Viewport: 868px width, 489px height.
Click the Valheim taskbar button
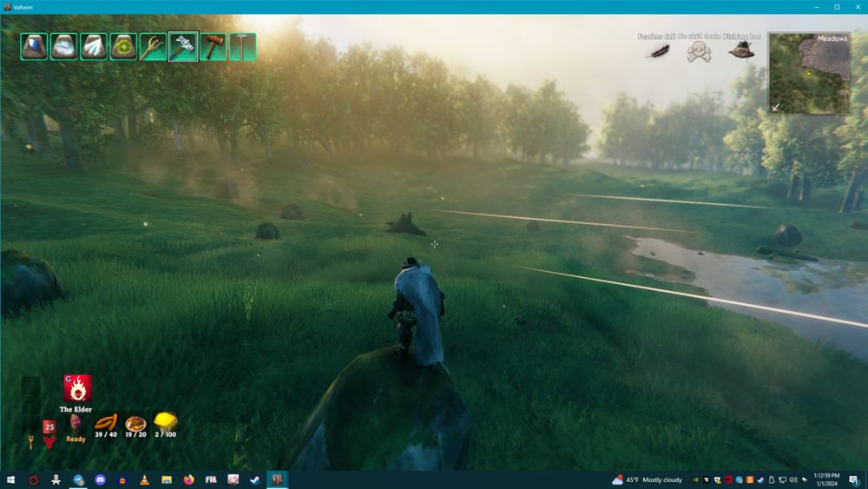[x=278, y=479]
